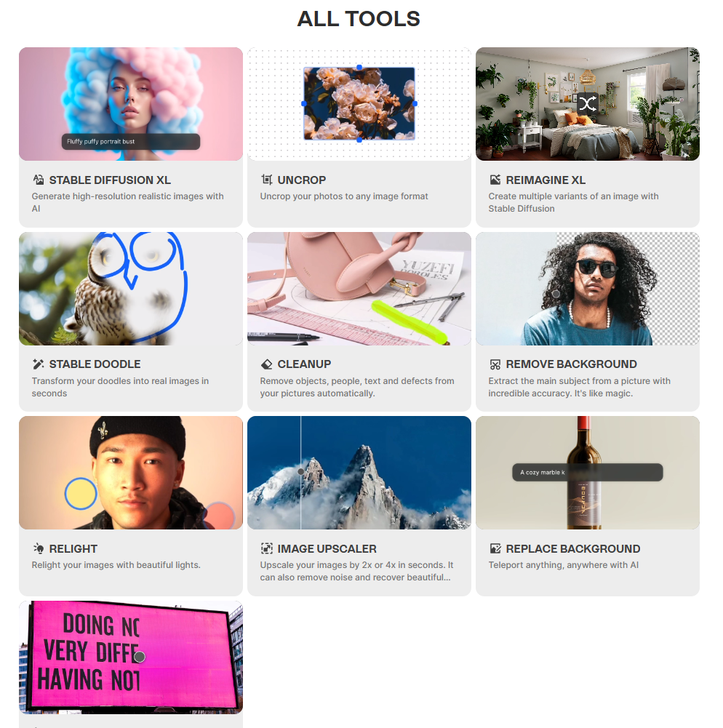Click the Cleanup eraser icon
The image size is (723, 728).
(266, 364)
